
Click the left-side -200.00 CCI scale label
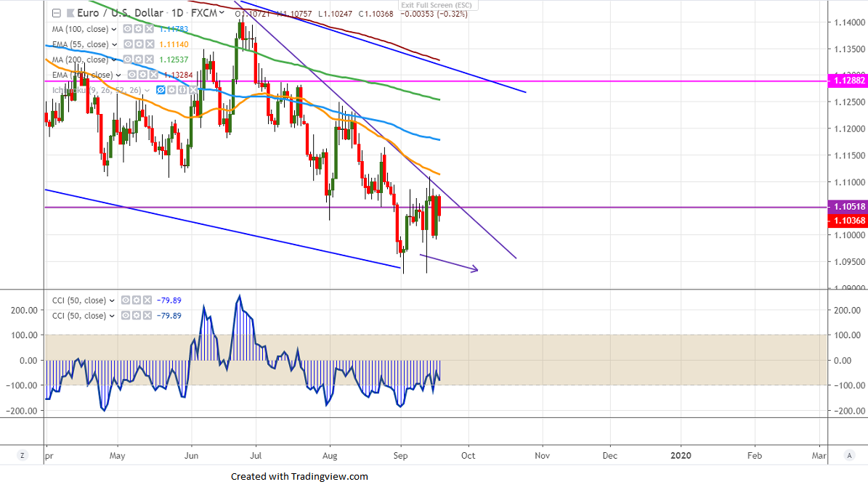22,412
